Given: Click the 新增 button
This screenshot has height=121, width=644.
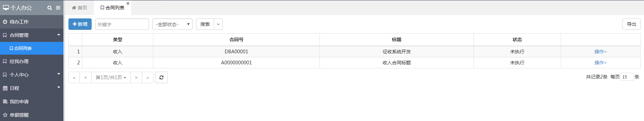Looking at the screenshot, I should pos(80,24).
